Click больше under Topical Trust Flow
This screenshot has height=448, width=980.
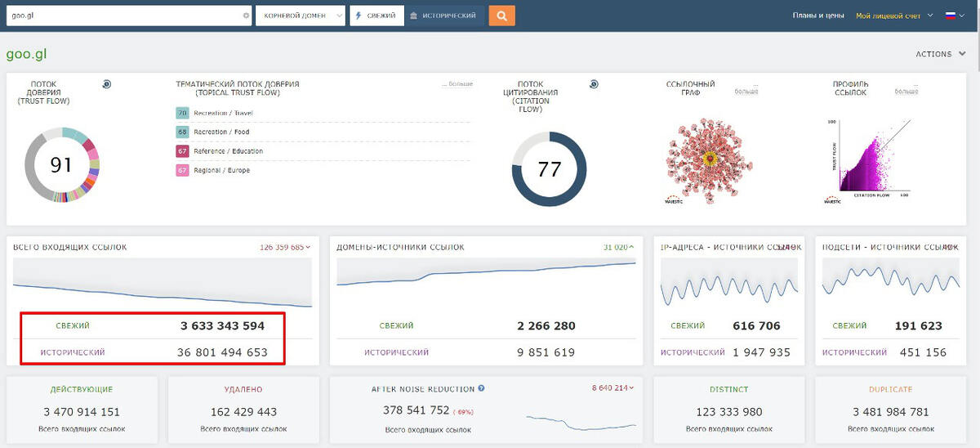(x=457, y=84)
